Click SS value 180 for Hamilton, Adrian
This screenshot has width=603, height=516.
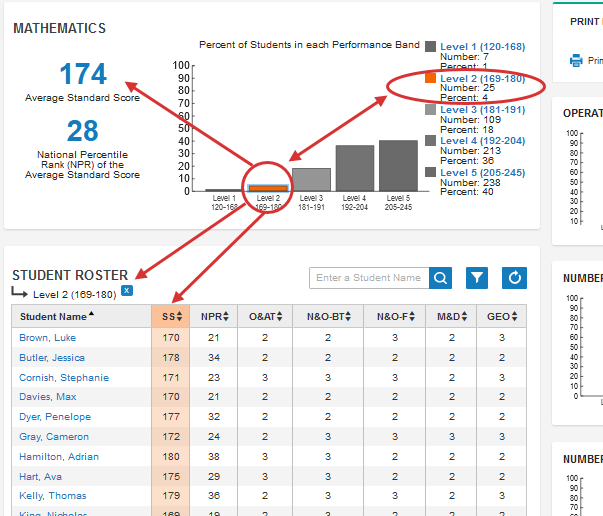point(171,456)
